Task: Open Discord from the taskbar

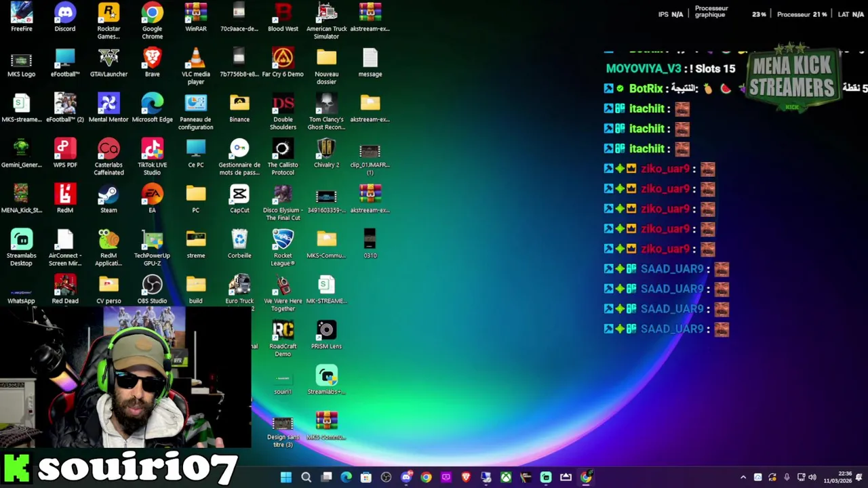Action: 406,477
